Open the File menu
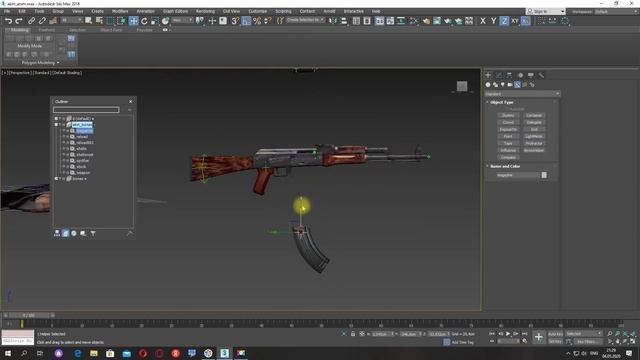The image size is (640, 360). coord(7,11)
